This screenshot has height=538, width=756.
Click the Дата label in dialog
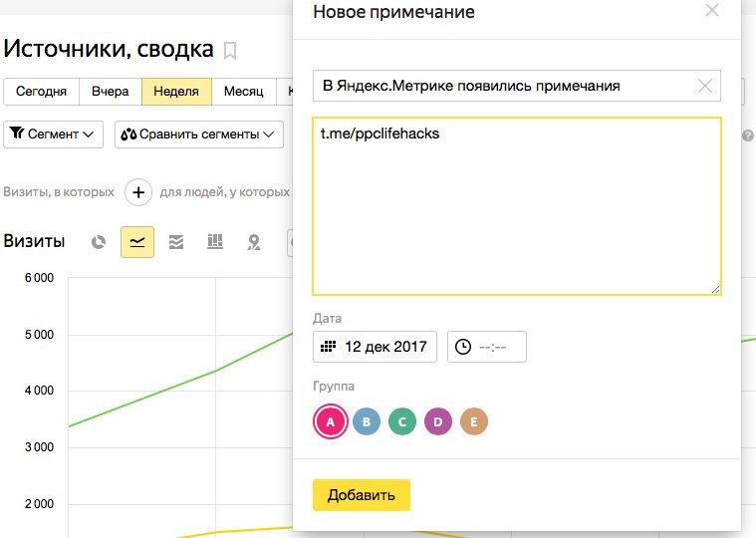[328, 319]
